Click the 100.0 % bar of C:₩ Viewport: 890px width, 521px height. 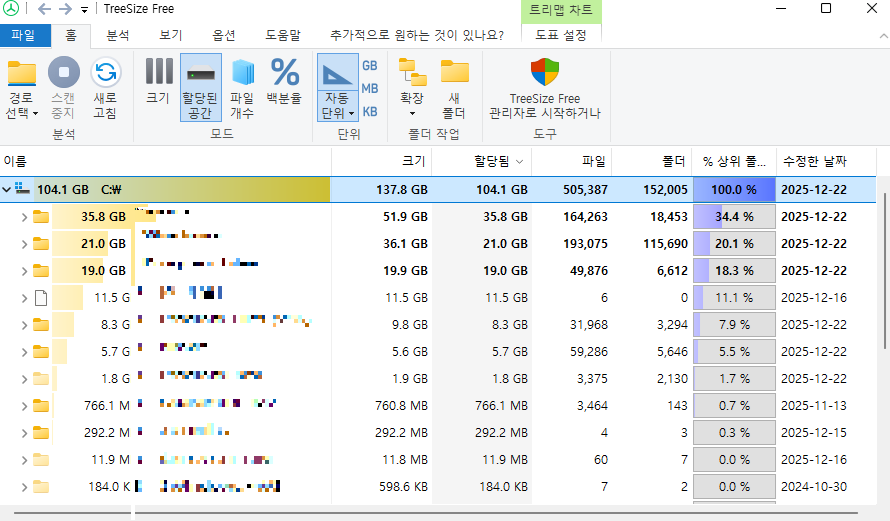coord(734,190)
